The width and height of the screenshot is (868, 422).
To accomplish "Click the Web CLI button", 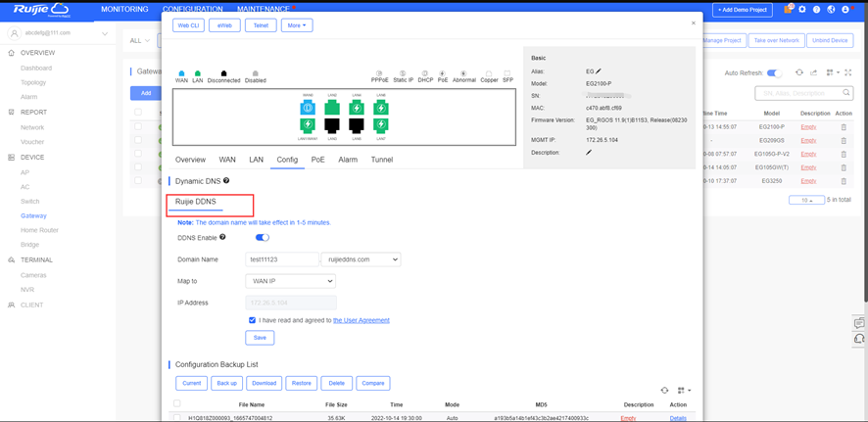I will click(188, 25).
